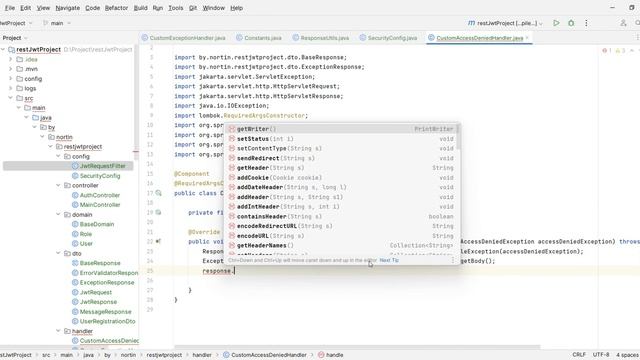Open UserRegistrationDto class in the tree
The image size is (640, 360).
point(104,321)
